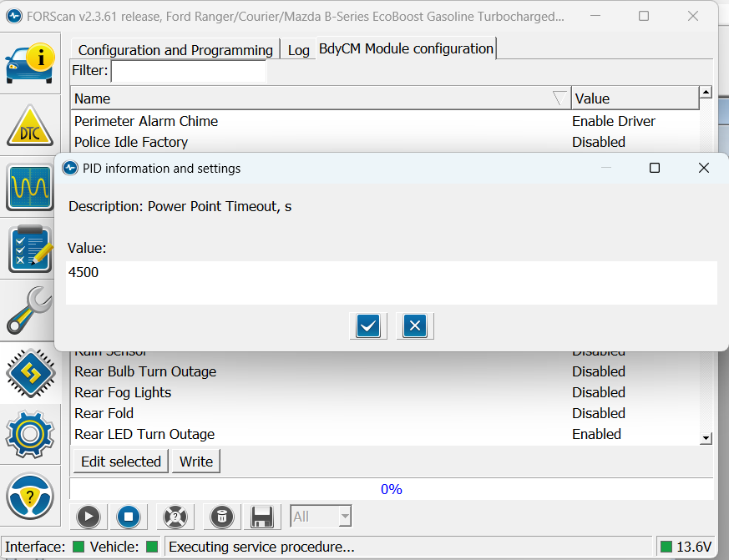Open the Tests checklist section
Image resolution: width=729 pixels, height=560 pixels.
pos(30,249)
